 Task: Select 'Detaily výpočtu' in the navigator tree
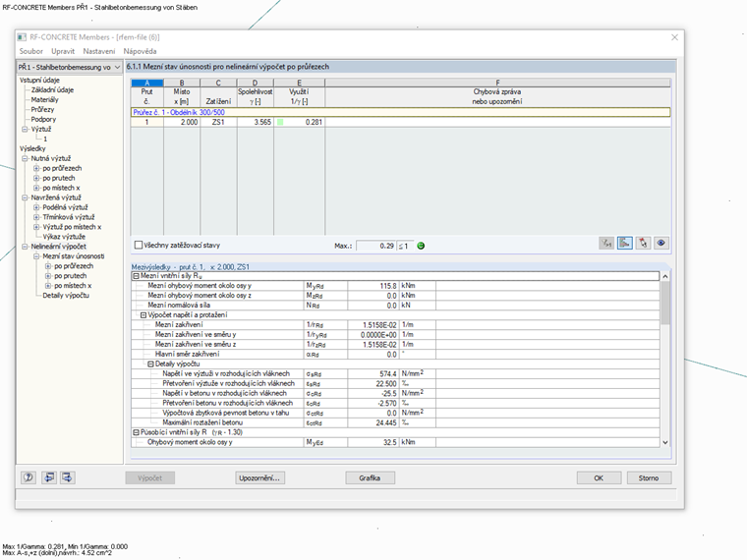point(66,296)
